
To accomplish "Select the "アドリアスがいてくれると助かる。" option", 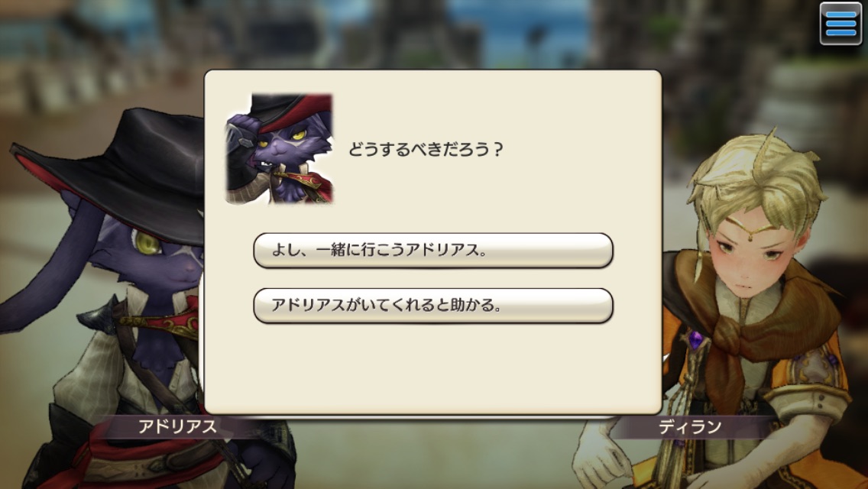I will tap(433, 305).
